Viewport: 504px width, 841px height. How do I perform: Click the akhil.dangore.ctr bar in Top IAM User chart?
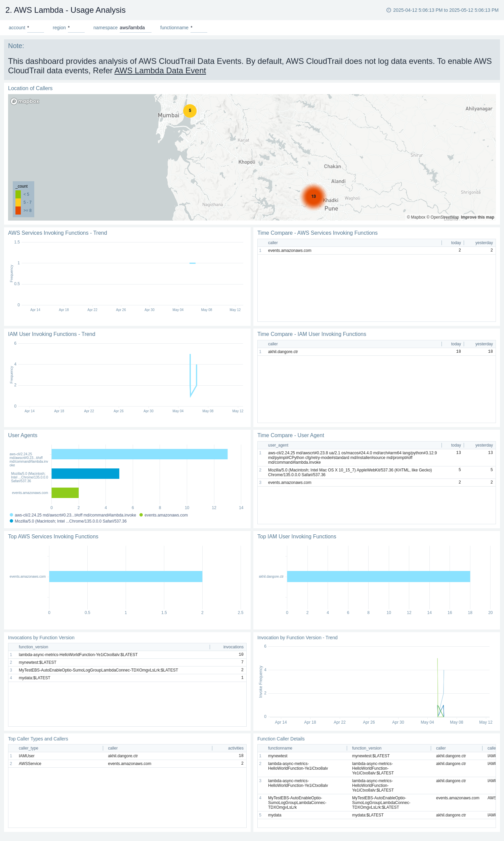pyautogui.click(x=378, y=576)
